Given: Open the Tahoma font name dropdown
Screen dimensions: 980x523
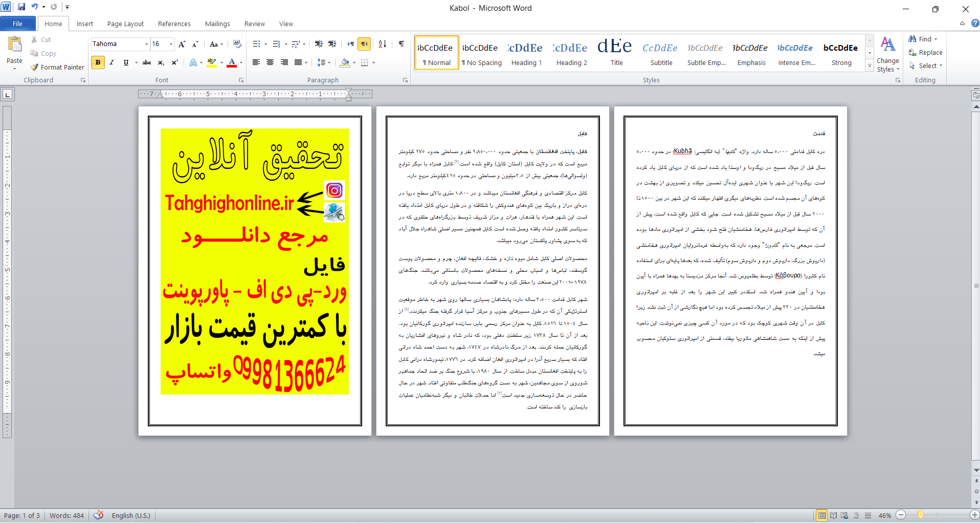Looking at the screenshot, I should click(x=146, y=44).
